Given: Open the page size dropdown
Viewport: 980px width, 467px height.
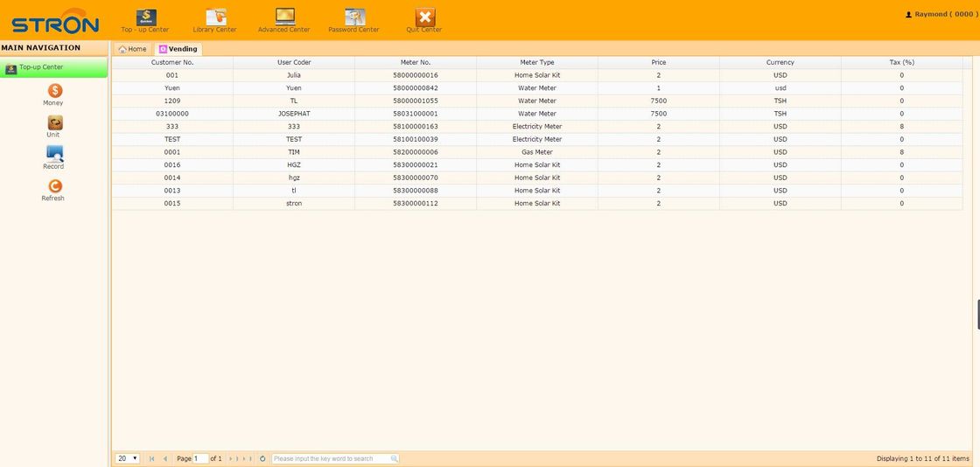Looking at the screenshot, I should pyautogui.click(x=128, y=458).
